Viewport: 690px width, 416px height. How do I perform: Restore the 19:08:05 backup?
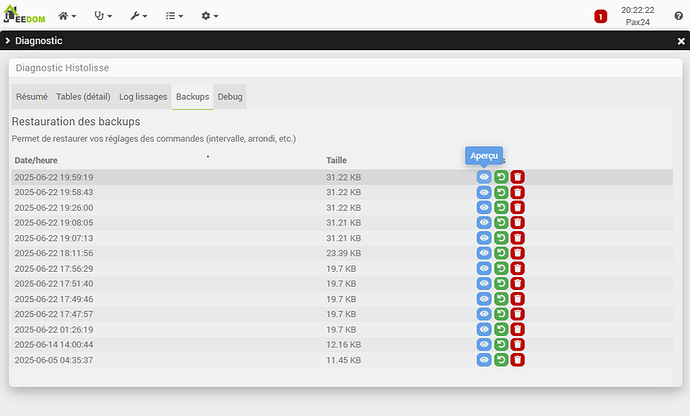click(x=501, y=223)
